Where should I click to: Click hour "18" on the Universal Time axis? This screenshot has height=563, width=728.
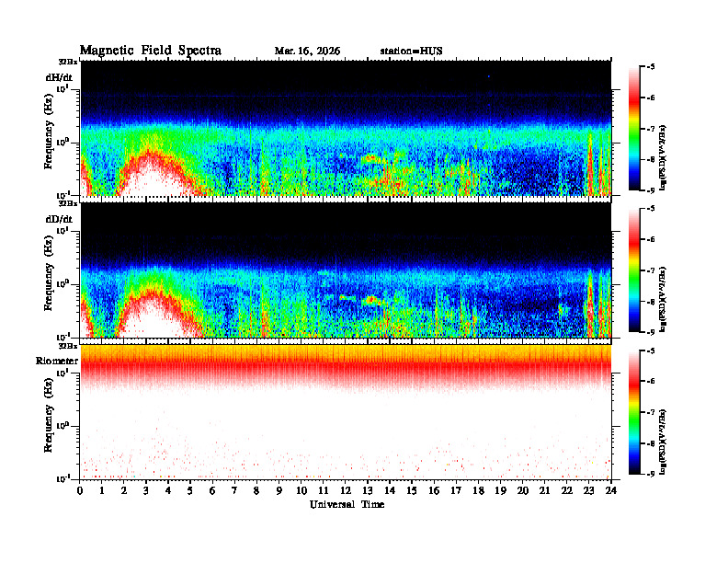[x=478, y=490]
